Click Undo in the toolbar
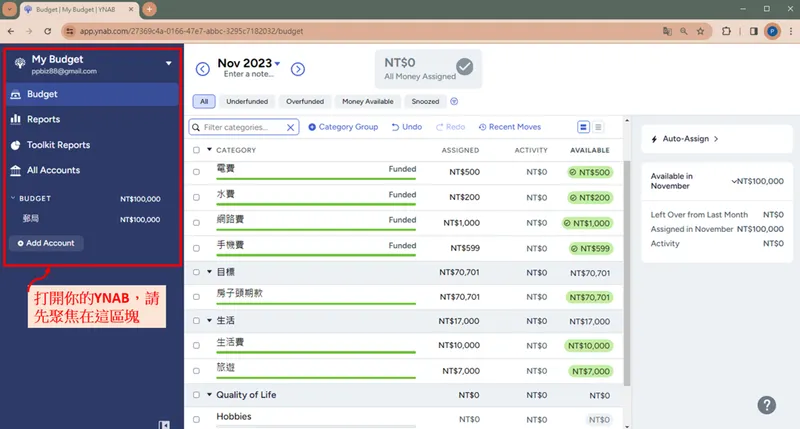 (x=407, y=127)
